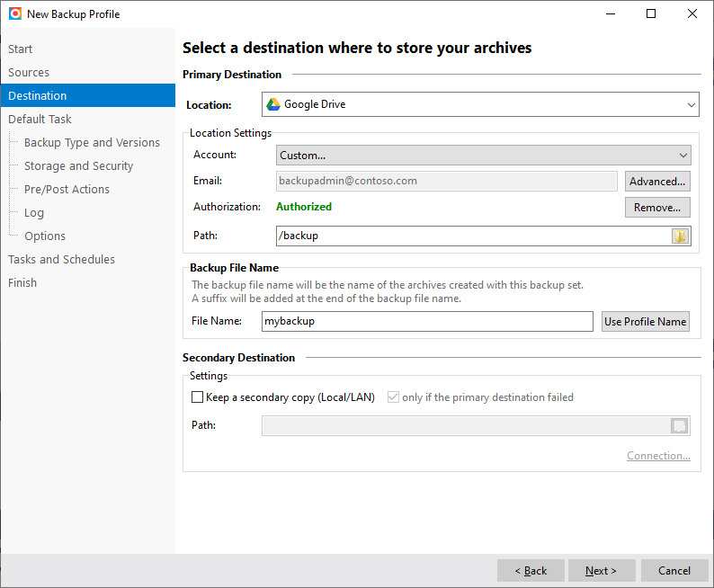Go to Tasks and Schedules
714x588 pixels.
point(61,260)
